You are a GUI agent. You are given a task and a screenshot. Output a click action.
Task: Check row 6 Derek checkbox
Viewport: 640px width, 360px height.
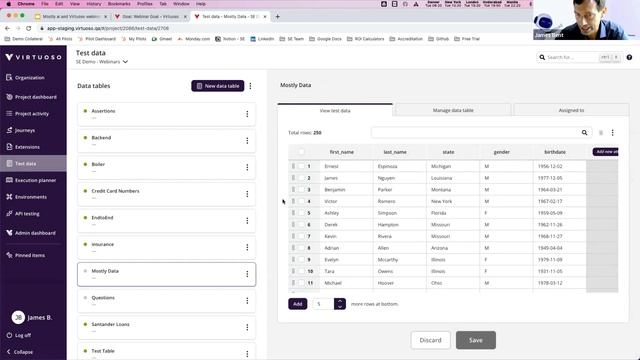(x=301, y=224)
